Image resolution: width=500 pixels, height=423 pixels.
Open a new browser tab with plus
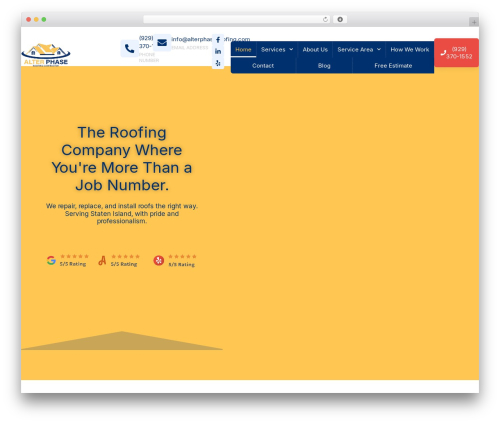click(474, 22)
